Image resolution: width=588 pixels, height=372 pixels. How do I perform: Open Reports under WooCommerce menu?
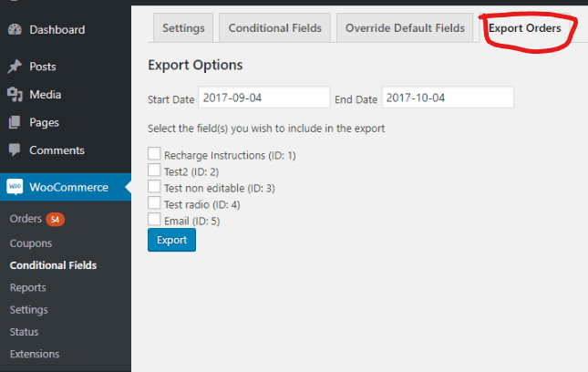click(27, 287)
